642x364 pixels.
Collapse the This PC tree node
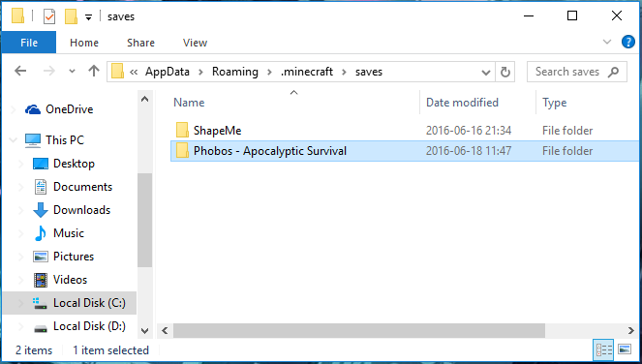tap(14, 140)
